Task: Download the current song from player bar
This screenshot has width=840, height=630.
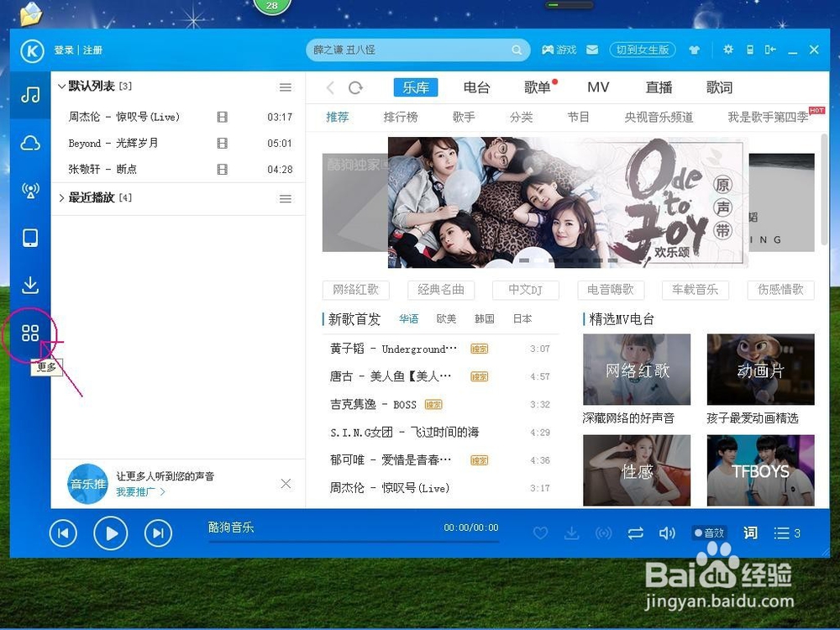Action: [571, 533]
